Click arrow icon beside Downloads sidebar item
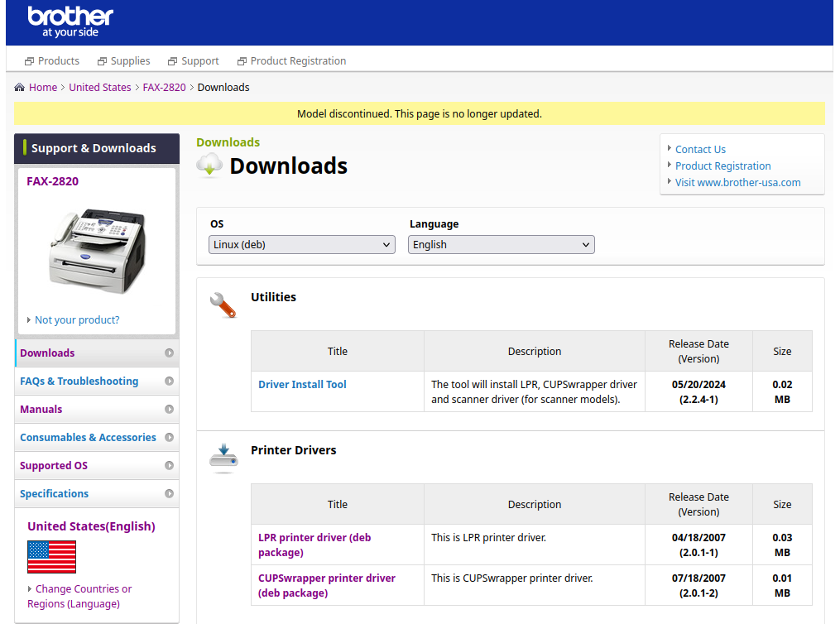840x624 pixels. tap(170, 353)
